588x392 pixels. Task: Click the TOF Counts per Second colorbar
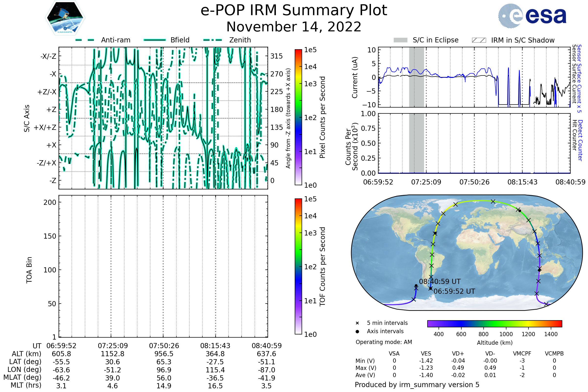[x=298, y=267]
